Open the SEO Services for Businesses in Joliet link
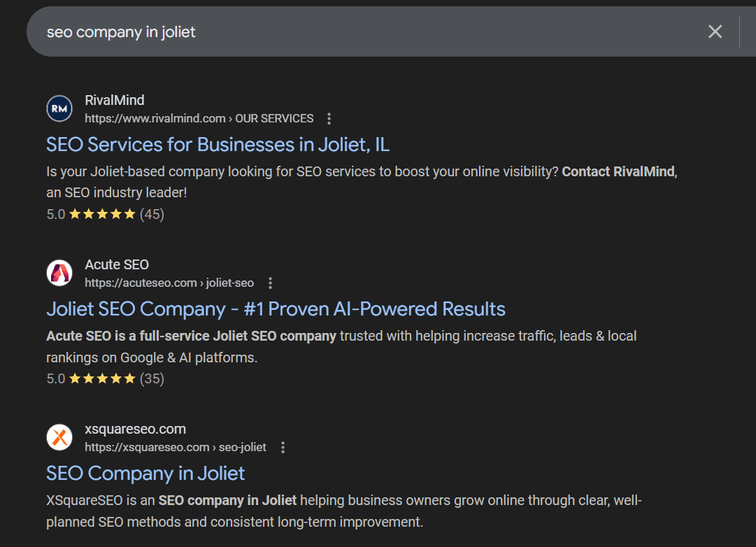Screen dimensions: 756x547 (x=217, y=144)
